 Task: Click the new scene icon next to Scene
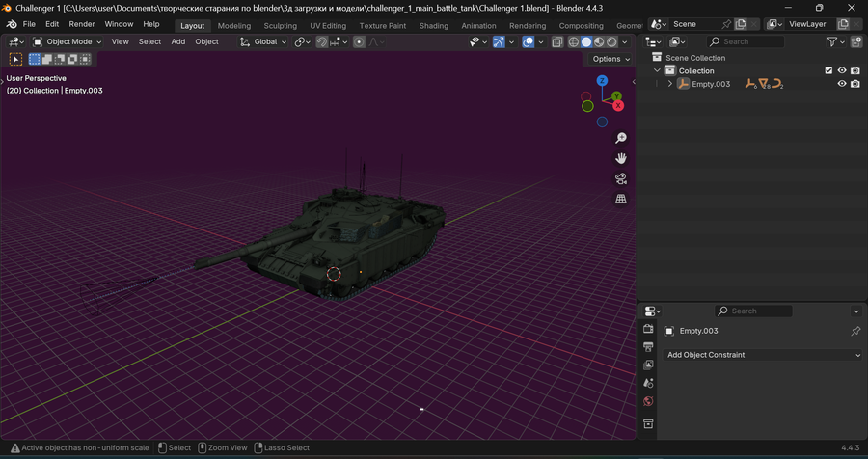[740, 24]
